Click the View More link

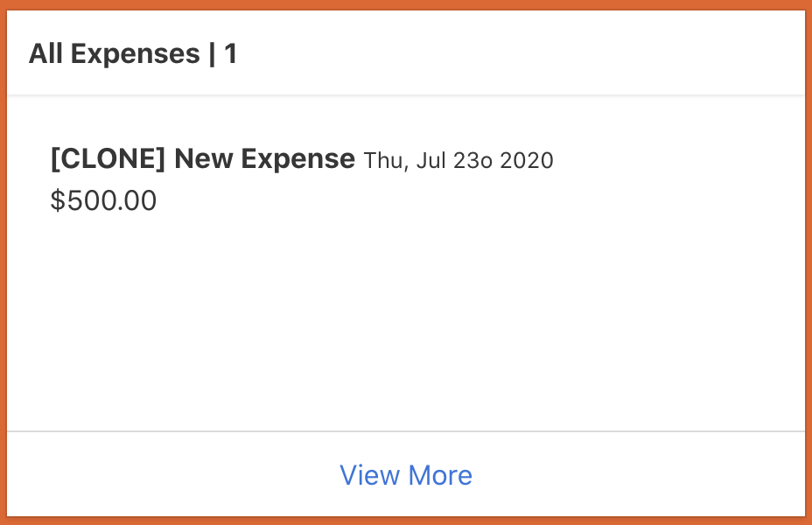[406, 475]
